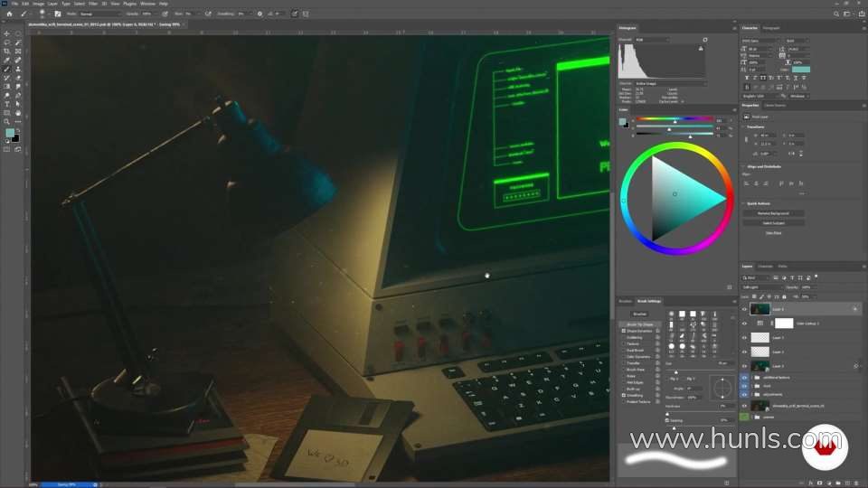
Task: Select Brush Tip Shape option
Action: 640,324
